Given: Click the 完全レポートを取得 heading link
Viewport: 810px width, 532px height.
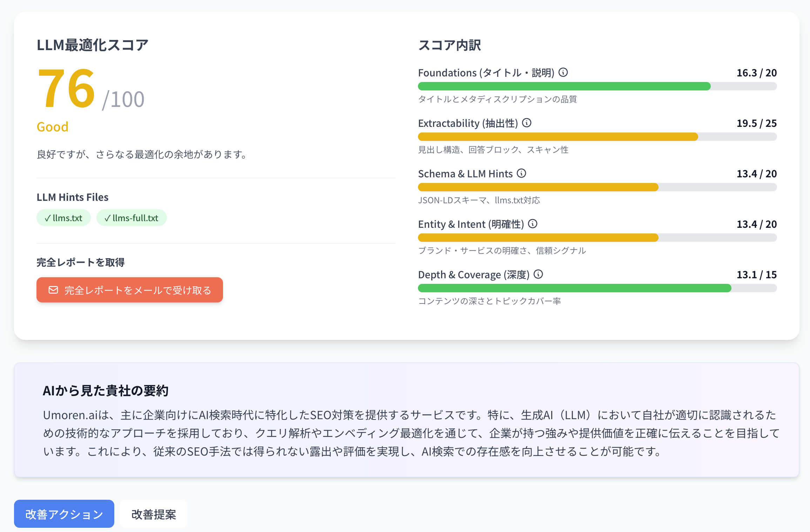Looking at the screenshot, I should click(x=81, y=262).
